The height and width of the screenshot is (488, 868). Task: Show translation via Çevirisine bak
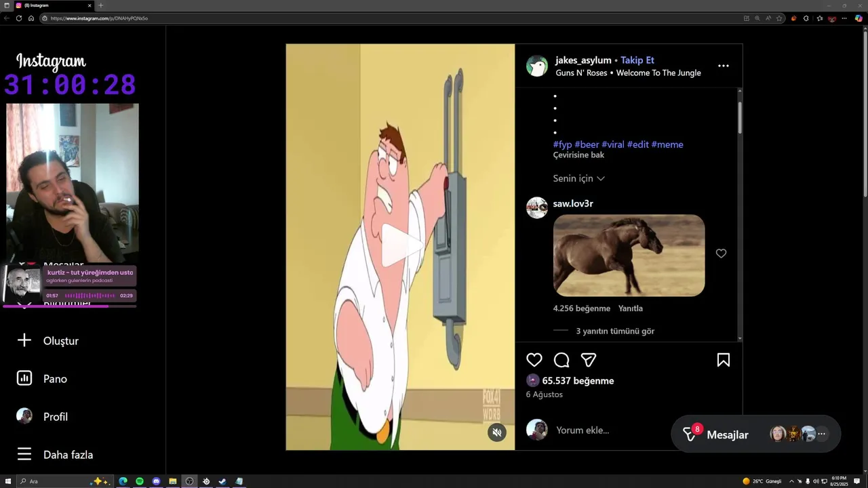pyautogui.click(x=578, y=155)
